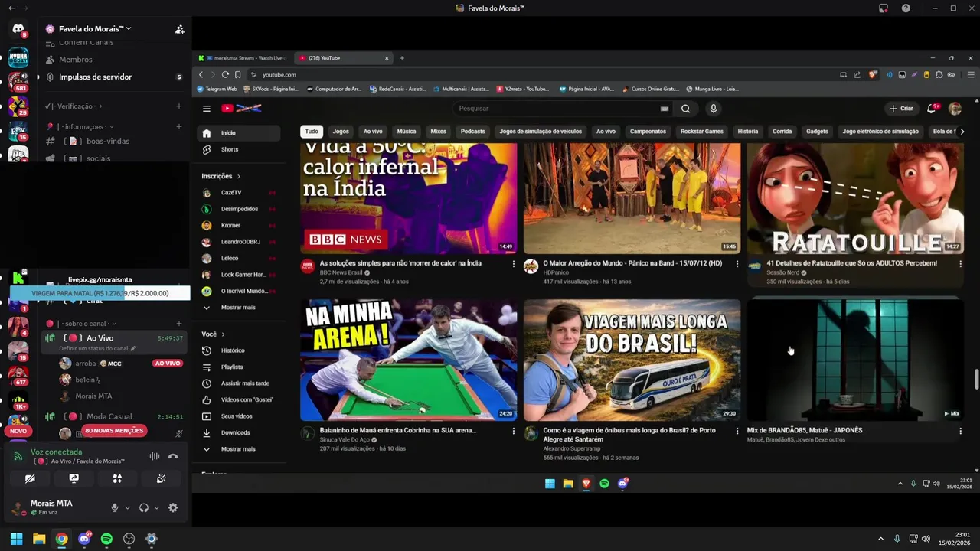Click the Criar button
Screen dimensions: 980x551
(x=901, y=109)
